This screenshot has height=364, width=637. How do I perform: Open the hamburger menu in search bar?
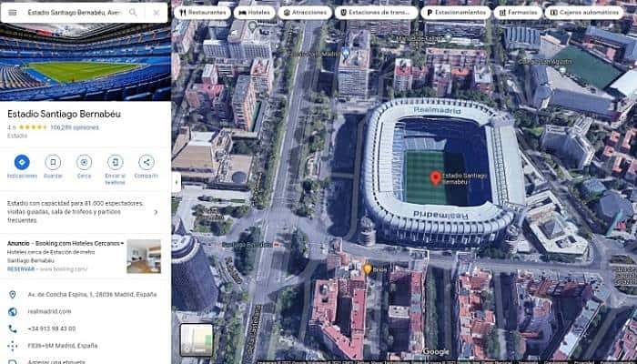(13, 13)
